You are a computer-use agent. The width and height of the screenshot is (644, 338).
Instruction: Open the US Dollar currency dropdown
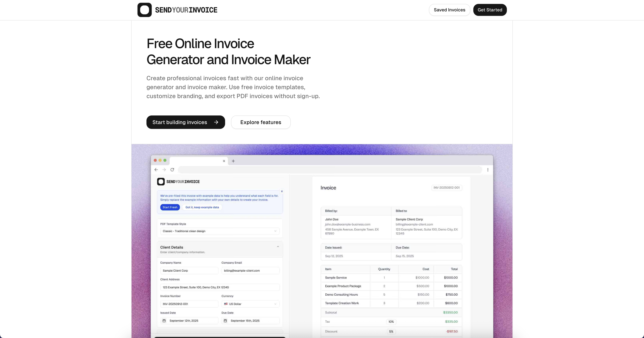[250, 304]
